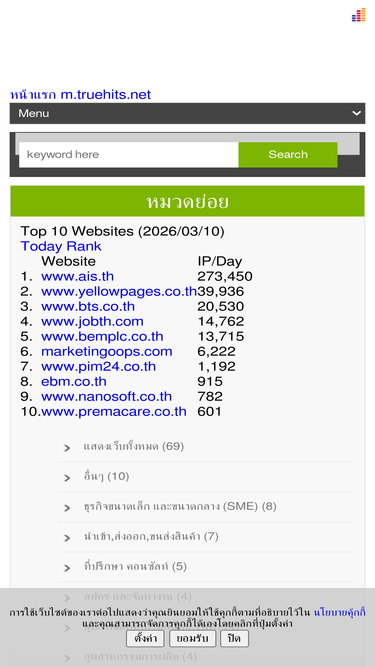Image resolution: width=375 pixels, height=667 pixels.
Task: Open www.premacare.co.th link
Action: [114, 411]
